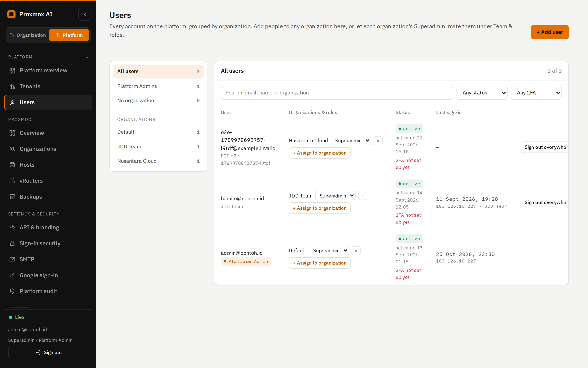This screenshot has height=368, width=588.
Task: Assign e2e example.invalid user to organization
Action: tap(320, 153)
